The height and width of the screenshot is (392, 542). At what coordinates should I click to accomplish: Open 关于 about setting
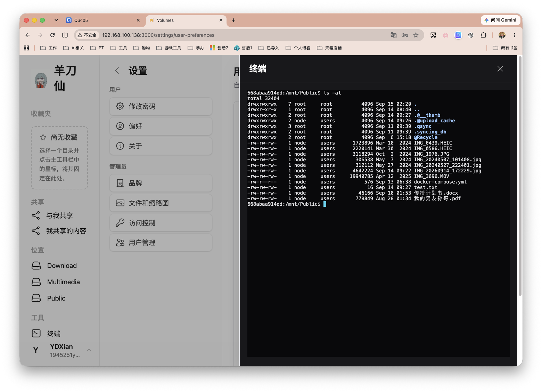[x=161, y=146]
